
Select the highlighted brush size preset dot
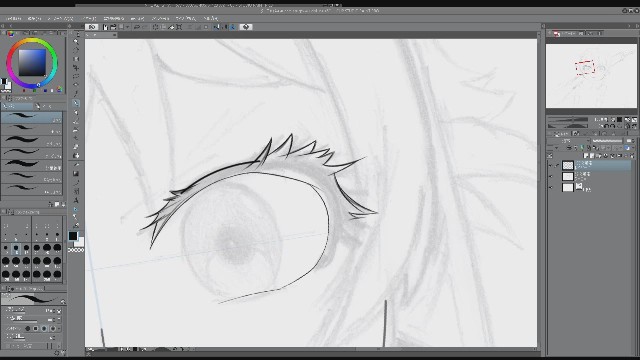coord(16,249)
